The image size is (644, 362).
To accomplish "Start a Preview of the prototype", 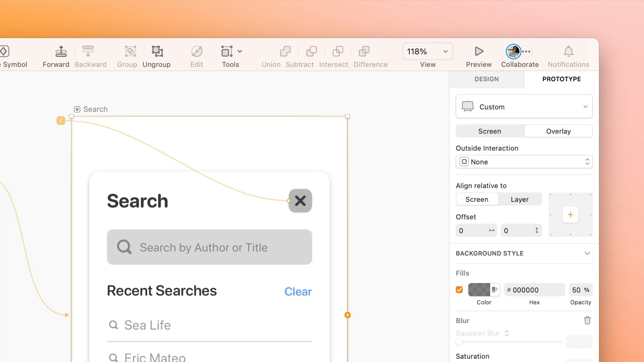I will (479, 55).
